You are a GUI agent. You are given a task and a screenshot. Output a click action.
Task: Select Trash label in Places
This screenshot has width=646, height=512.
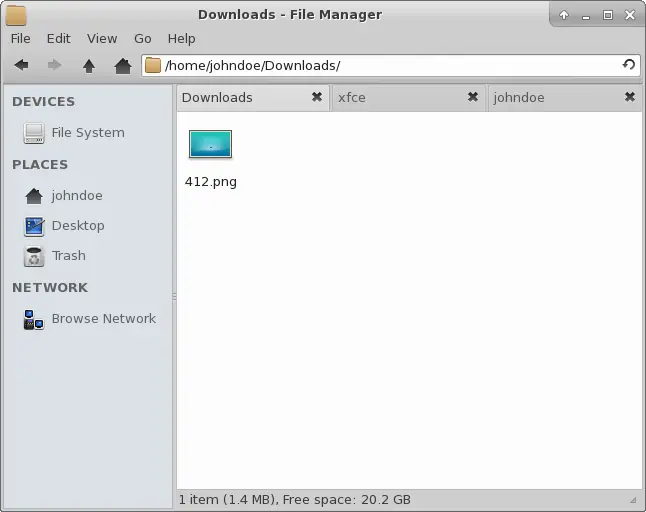click(x=68, y=256)
